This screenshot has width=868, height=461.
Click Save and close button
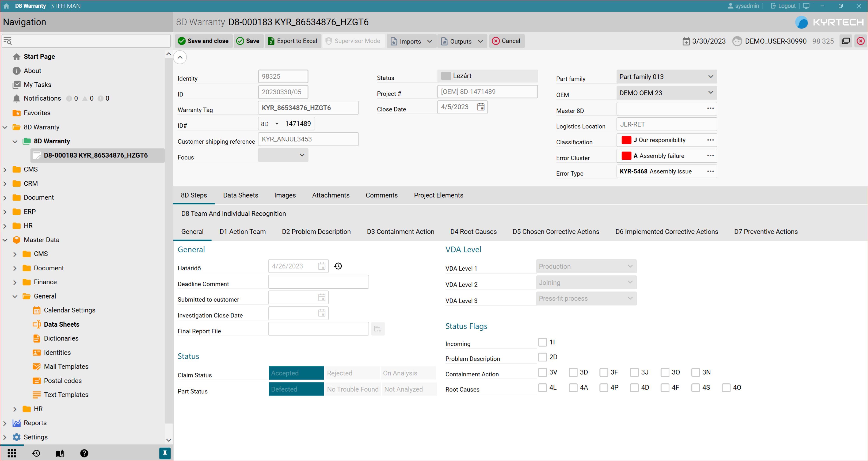(204, 41)
